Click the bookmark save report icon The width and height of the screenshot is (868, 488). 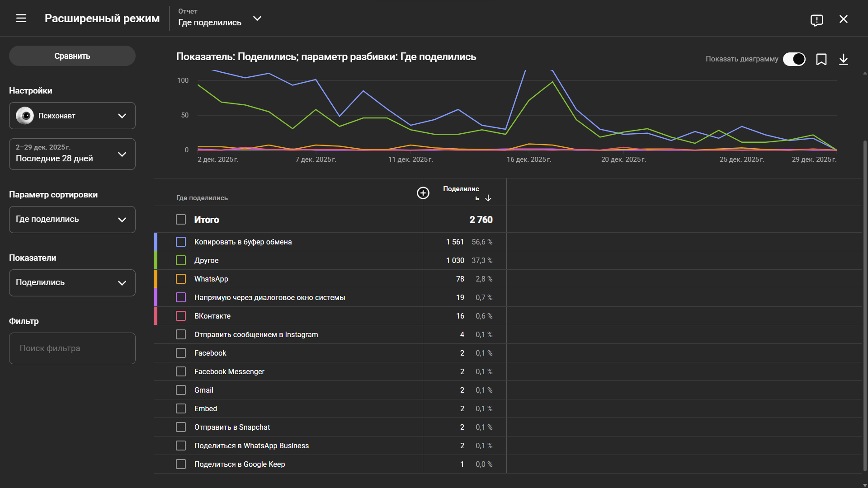tap(821, 59)
